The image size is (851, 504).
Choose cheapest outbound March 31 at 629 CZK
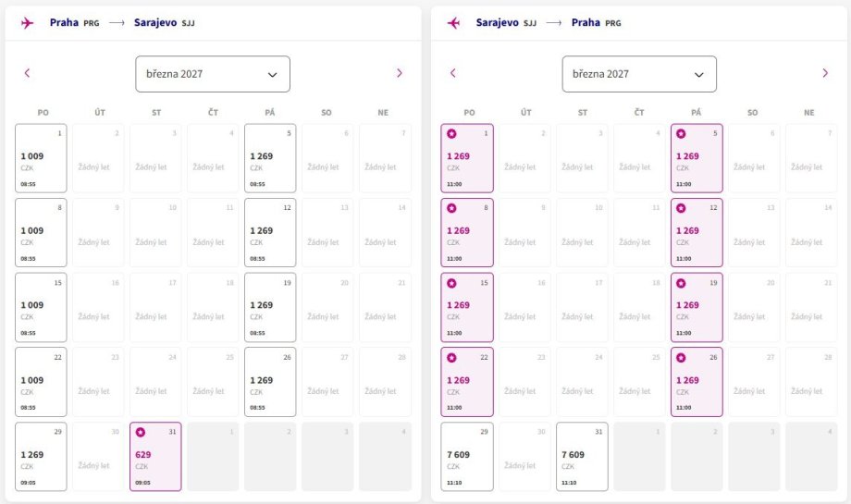click(155, 457)
